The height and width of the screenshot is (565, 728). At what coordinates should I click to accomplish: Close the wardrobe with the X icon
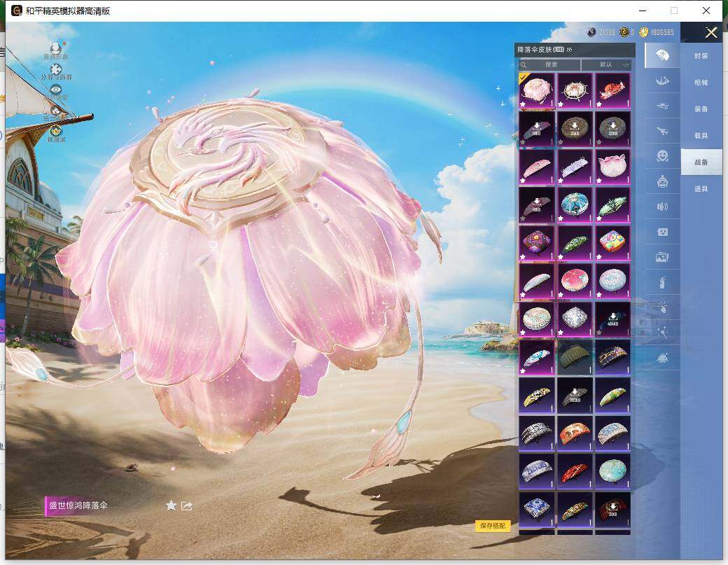click(711, 32)
